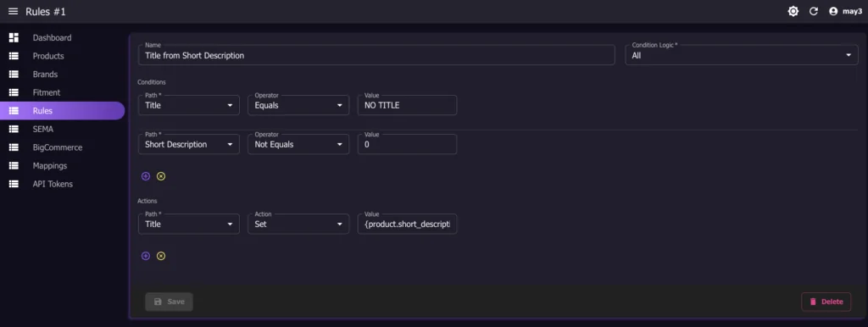The image size is (868, 327).
Task: Add a new action with the plus icon
Action: [146, 256]
